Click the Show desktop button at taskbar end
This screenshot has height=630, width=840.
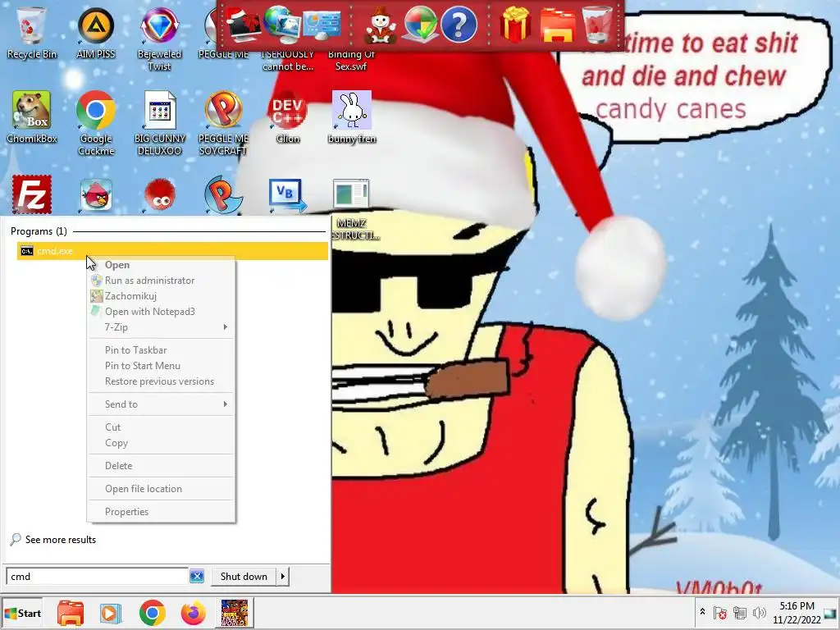click(832, 613)
